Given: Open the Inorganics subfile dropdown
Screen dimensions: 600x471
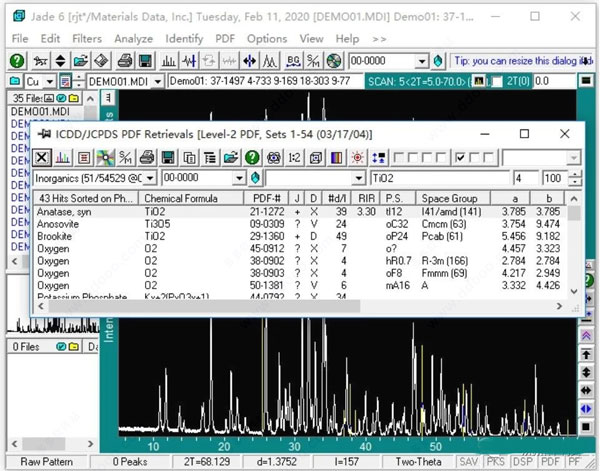Looking at the screenshot, I should click(x=150, y=178).
